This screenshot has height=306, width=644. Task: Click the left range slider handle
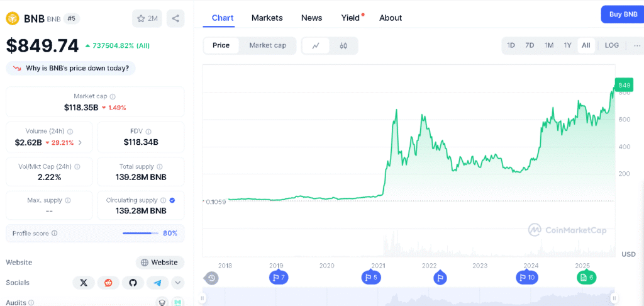[x=203, y=297]
